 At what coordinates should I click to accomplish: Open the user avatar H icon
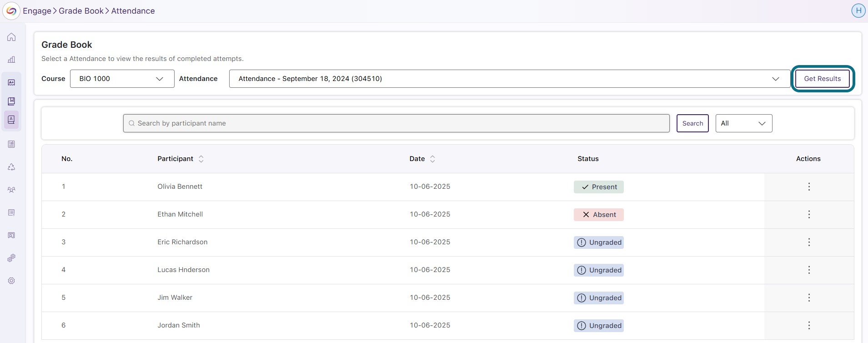click(858, 10)
